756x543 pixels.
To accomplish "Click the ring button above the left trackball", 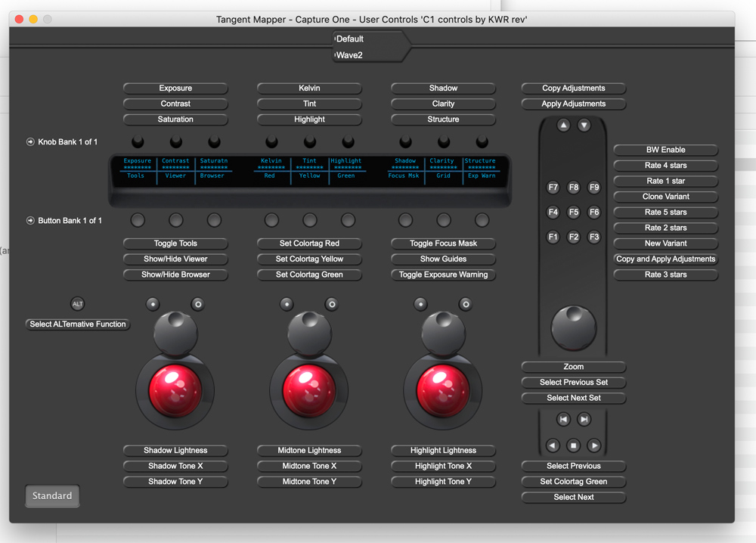I will point(197,304).
